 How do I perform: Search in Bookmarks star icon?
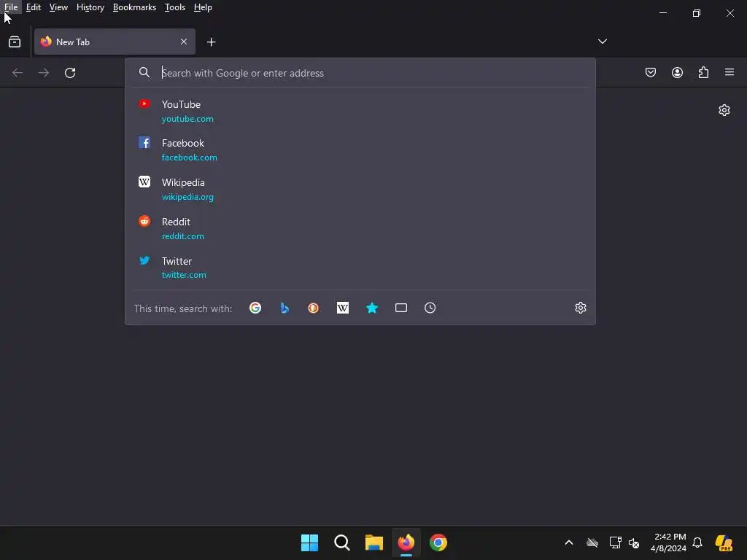click(x=371, y=308)
